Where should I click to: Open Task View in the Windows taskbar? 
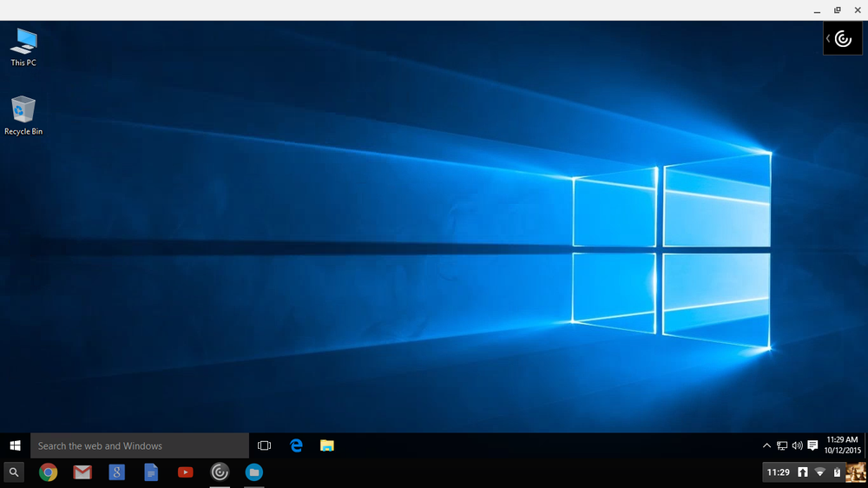click(x=264, y=445)
